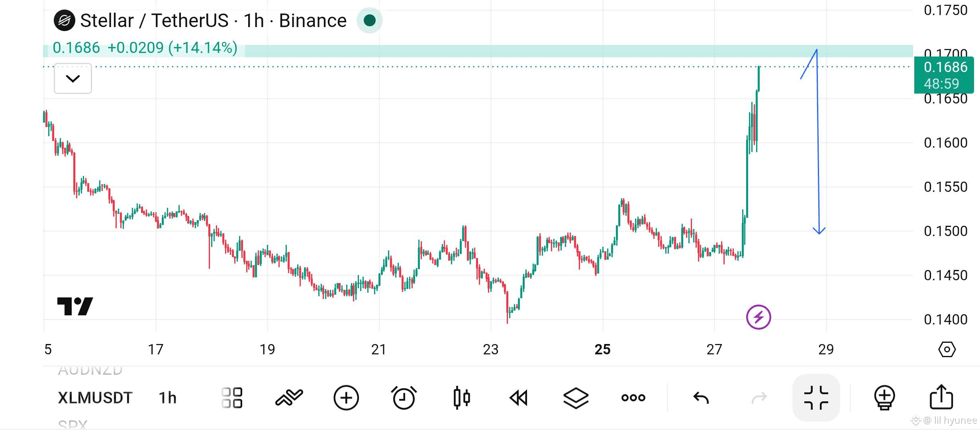Open the XLMUSDT symbol search
Viewport: 980px width, 430px height.
(95, 398)
